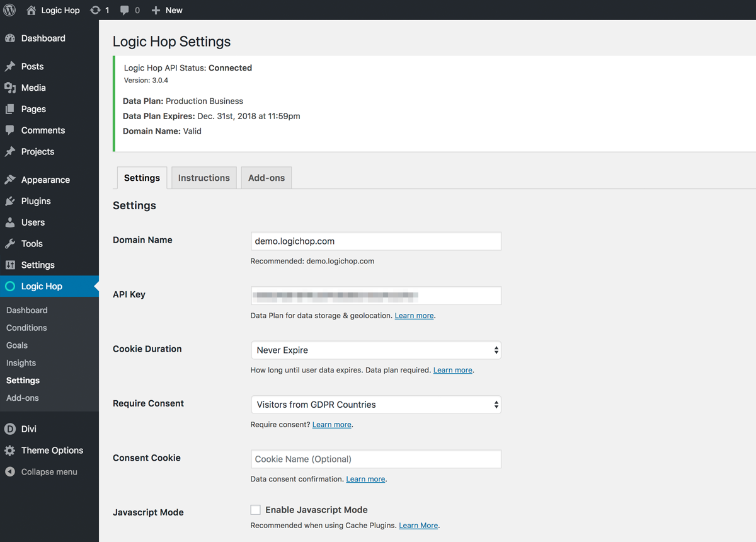Click the Domain Name input field

point(376,241)
